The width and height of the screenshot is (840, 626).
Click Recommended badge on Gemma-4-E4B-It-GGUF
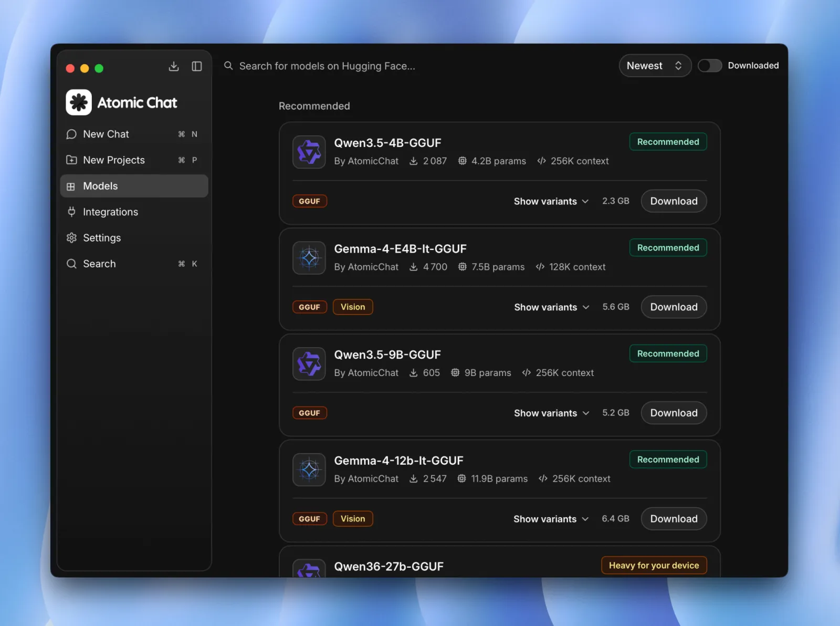[668, 248]
